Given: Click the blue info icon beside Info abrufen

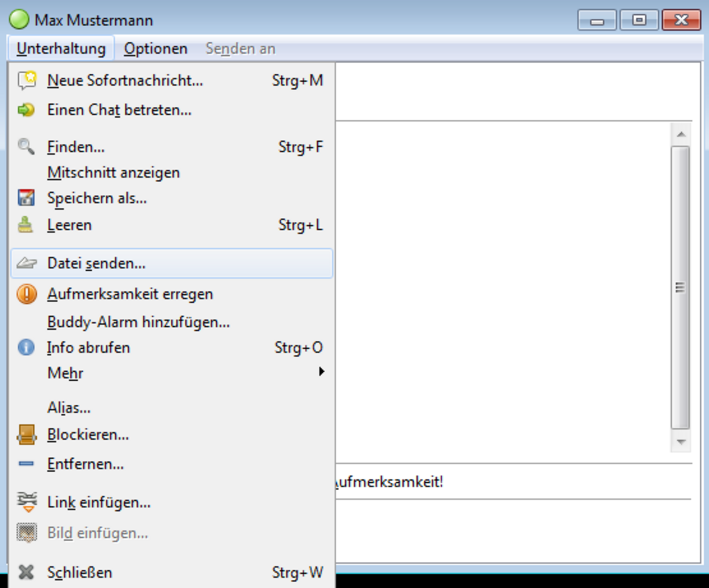Looking at the screenshot, I should pos(27,347).
